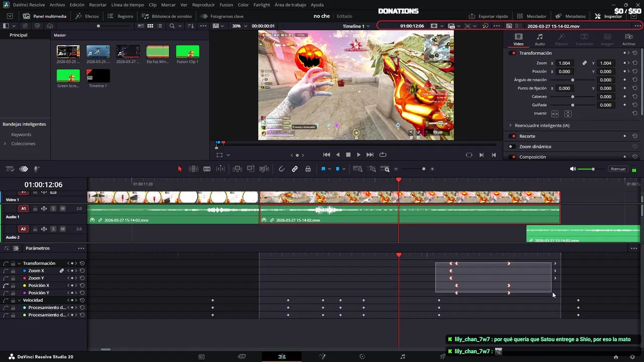Click the Go to first frame control

pos(327,155)
